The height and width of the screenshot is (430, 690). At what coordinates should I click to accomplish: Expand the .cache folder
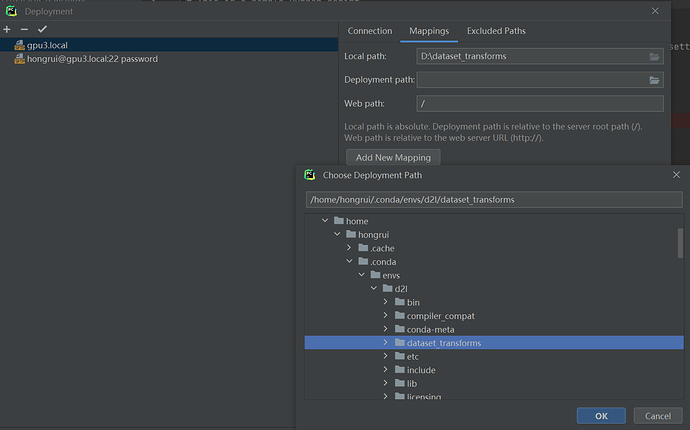[x=349, y=248]
